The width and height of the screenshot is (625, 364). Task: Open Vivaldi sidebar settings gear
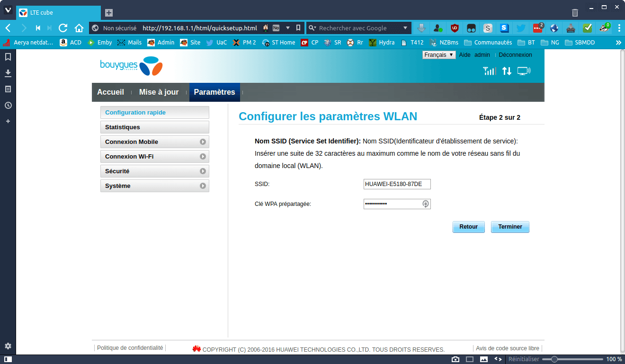8,346
